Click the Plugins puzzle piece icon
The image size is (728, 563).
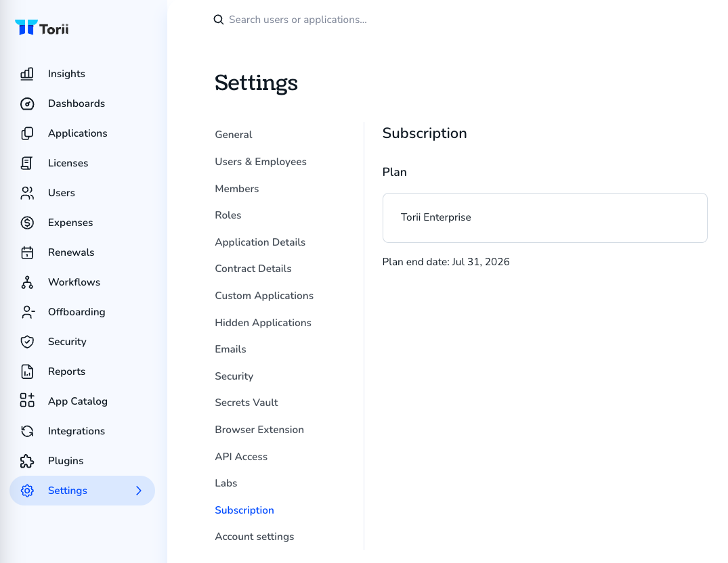pos(27,461)
